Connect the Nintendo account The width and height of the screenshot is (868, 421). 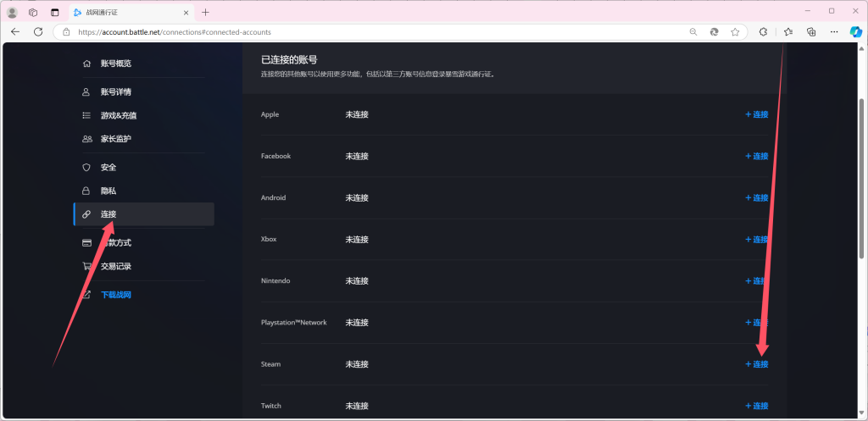[757, 281]
